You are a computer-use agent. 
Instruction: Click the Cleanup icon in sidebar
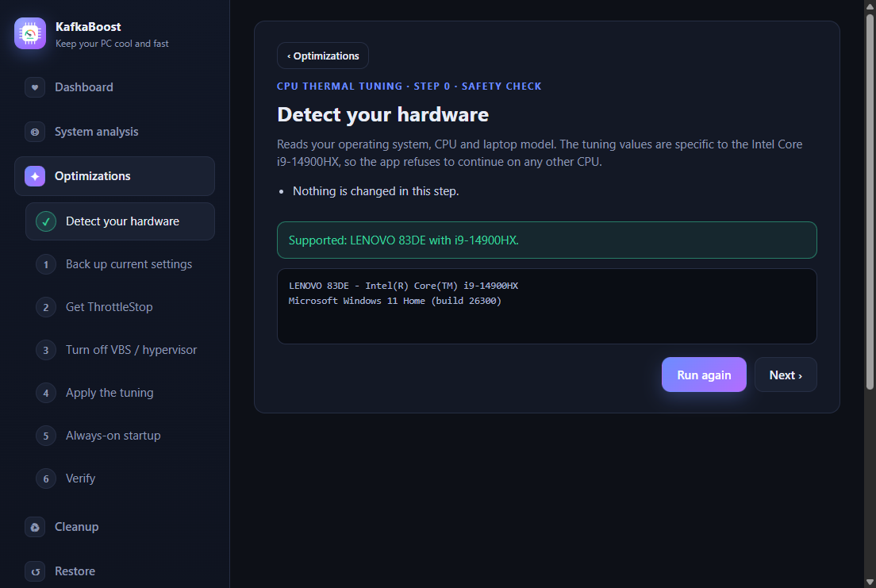(x=35, y=527)
